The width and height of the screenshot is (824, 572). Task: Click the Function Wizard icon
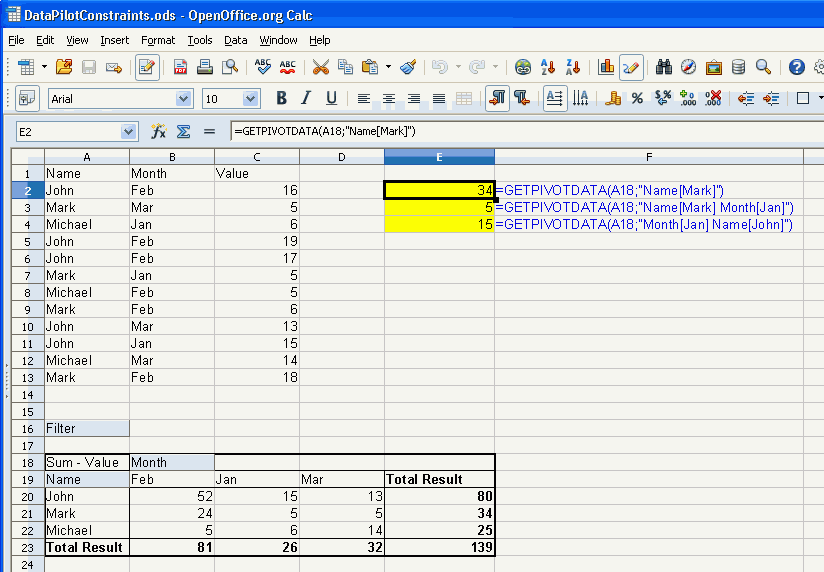point(158,131)
